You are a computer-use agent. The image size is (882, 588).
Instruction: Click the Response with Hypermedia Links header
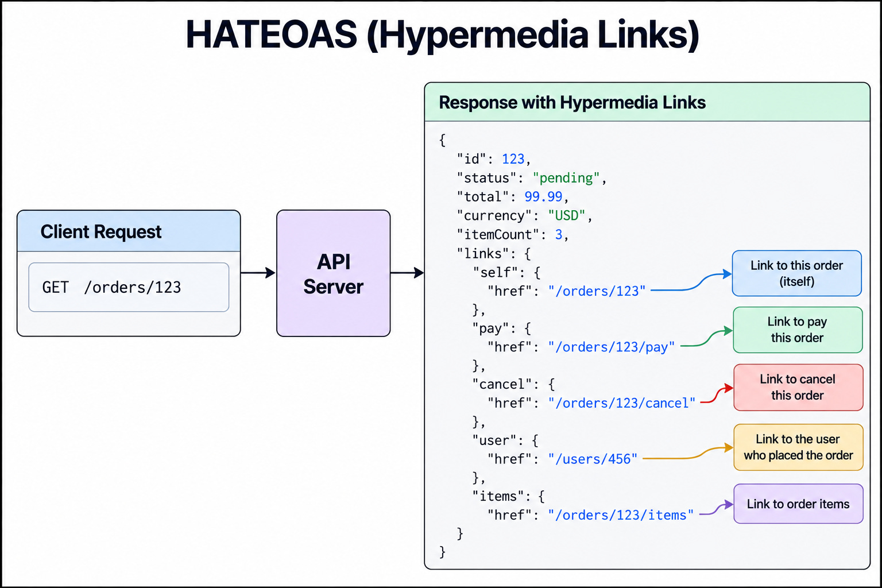tap(647, 102)
